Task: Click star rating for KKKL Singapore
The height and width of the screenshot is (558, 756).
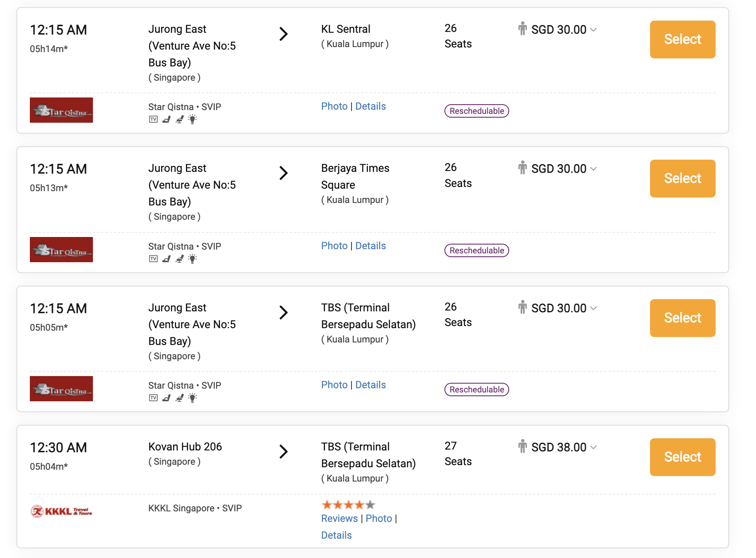Action: click(x=348, y=505)
